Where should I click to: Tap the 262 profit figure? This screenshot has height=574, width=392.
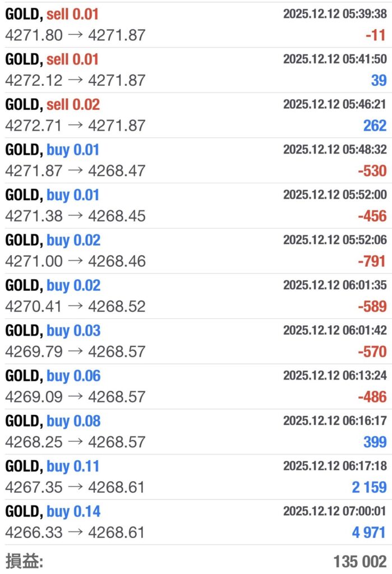(x=375, y=126)
